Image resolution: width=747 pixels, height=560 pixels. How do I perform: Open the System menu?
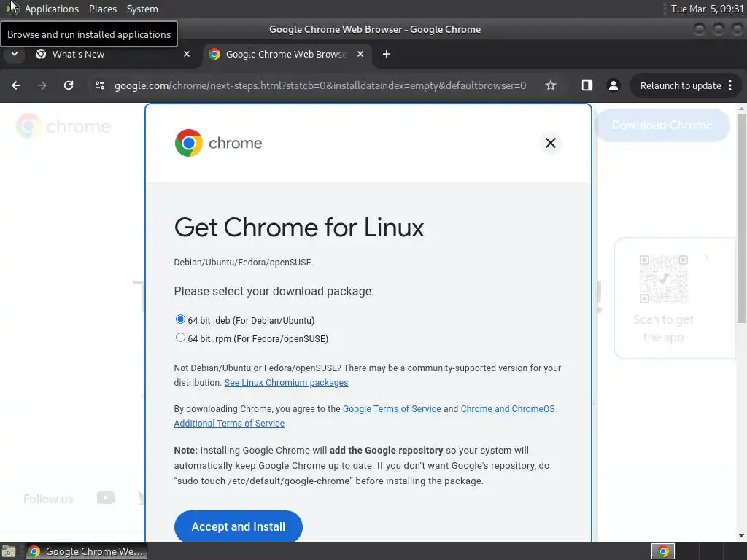coord(142,9)
